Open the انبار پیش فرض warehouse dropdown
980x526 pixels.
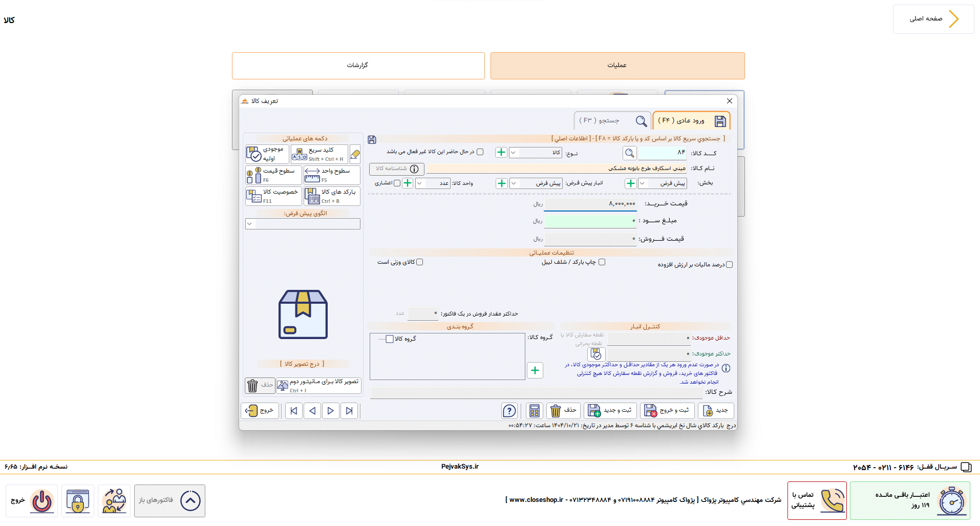click(x=536, y=183)
